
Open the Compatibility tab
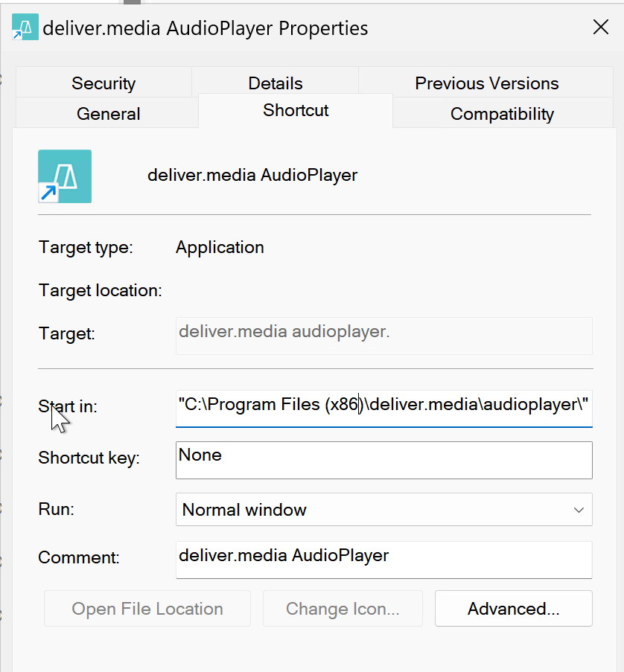[x=502, y=114]
